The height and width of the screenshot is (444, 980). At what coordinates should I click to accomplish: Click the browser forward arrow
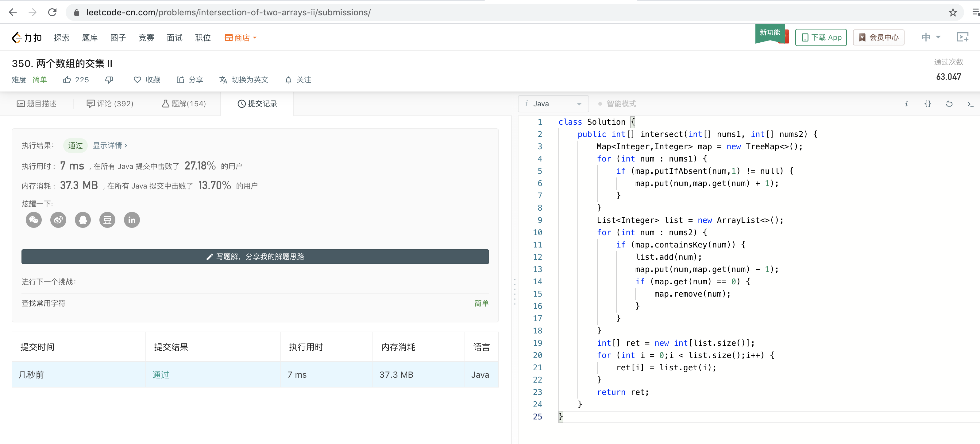[x=33, y=12]
